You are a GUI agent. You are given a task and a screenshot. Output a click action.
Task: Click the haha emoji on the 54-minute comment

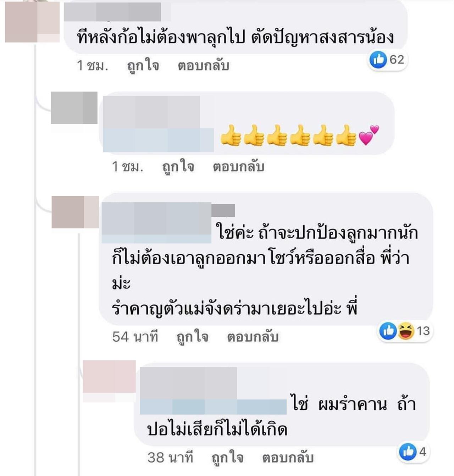[406, 331]
